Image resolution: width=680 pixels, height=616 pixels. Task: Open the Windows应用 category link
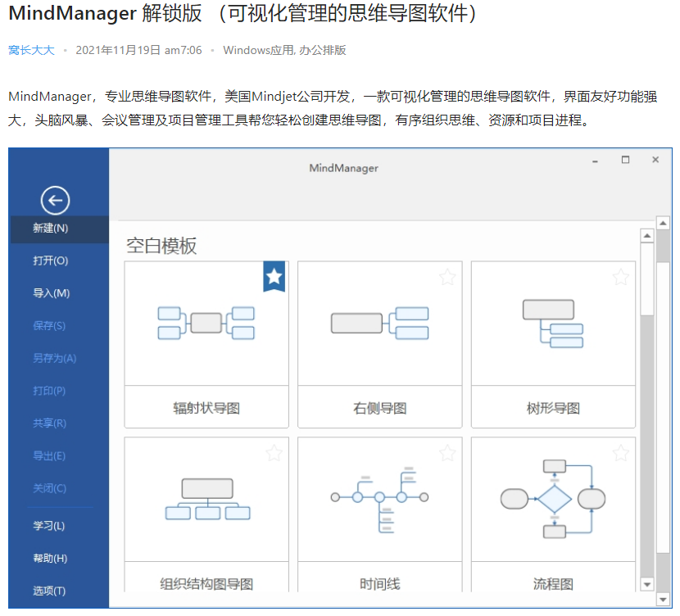[x=258, y=50]
